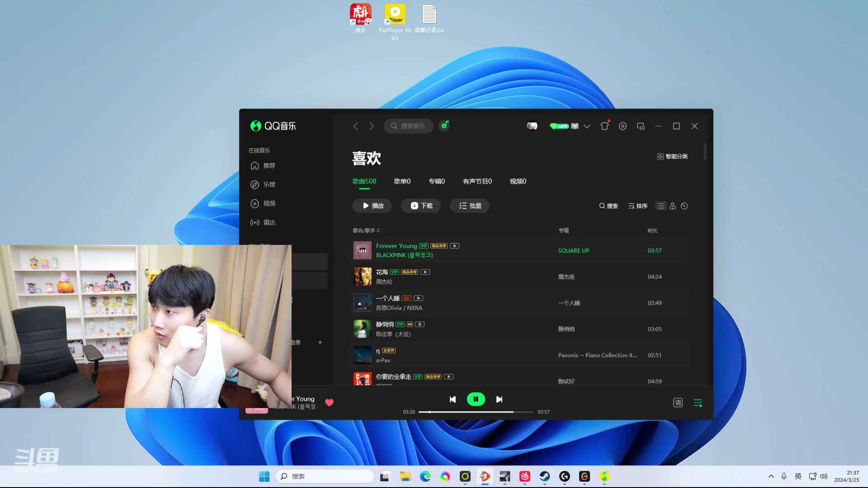This screenshot has height=488, width=868.
Task: Click the Forever Young album thumbnail
Action: pos(363,250)
